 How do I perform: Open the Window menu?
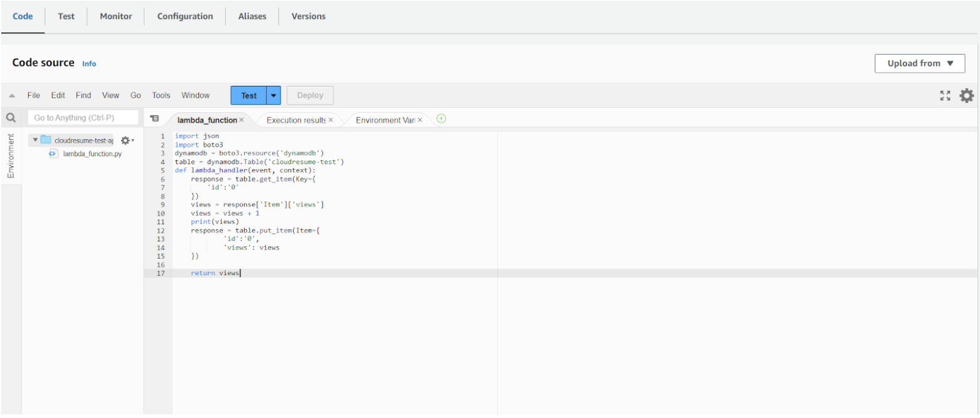coord(196,95)
